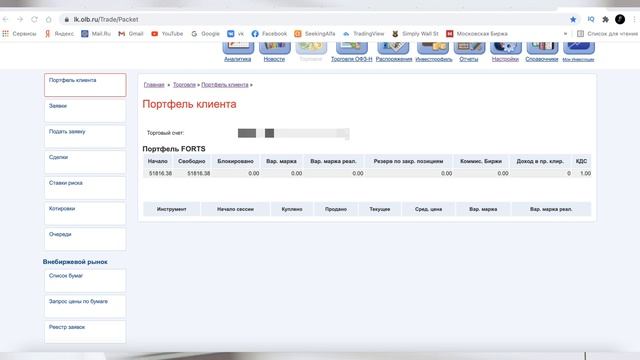640x360 pixels.
Task: Open the Gmail bookmark
Action: tap(131, 34)
